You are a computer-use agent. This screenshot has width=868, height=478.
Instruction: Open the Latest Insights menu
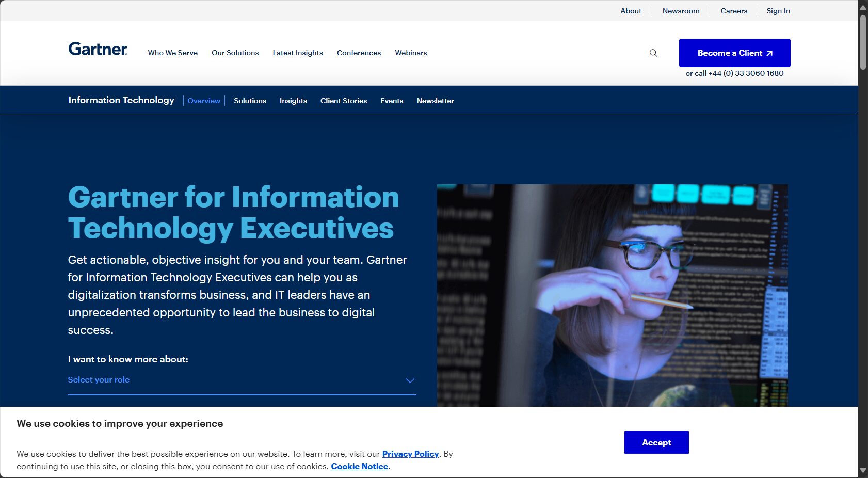298,53
